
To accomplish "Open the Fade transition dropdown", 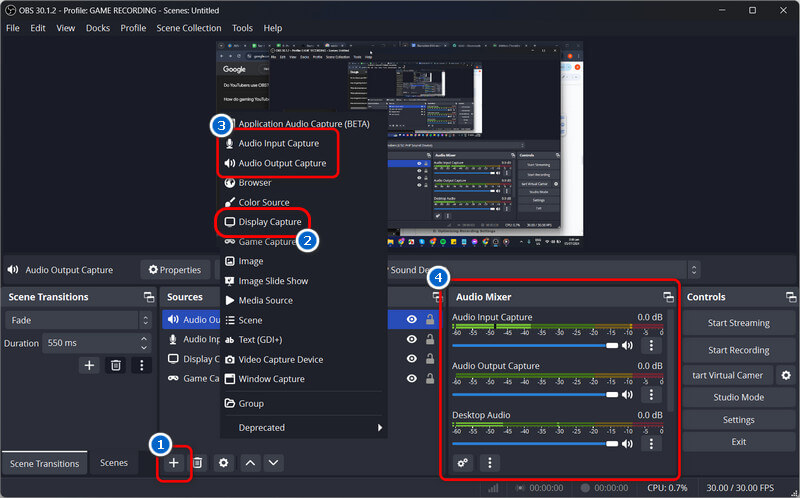I will (x=79, y=320).
